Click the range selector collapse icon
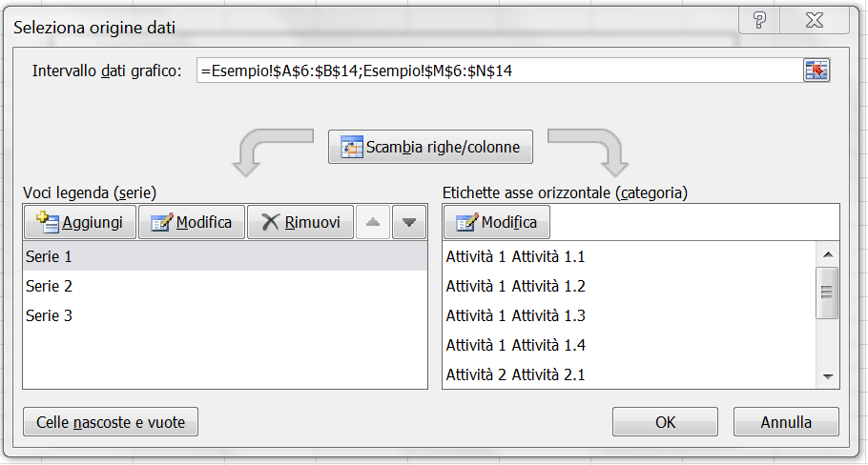Viewport: 868px width, 465px height. coord(816,71)
